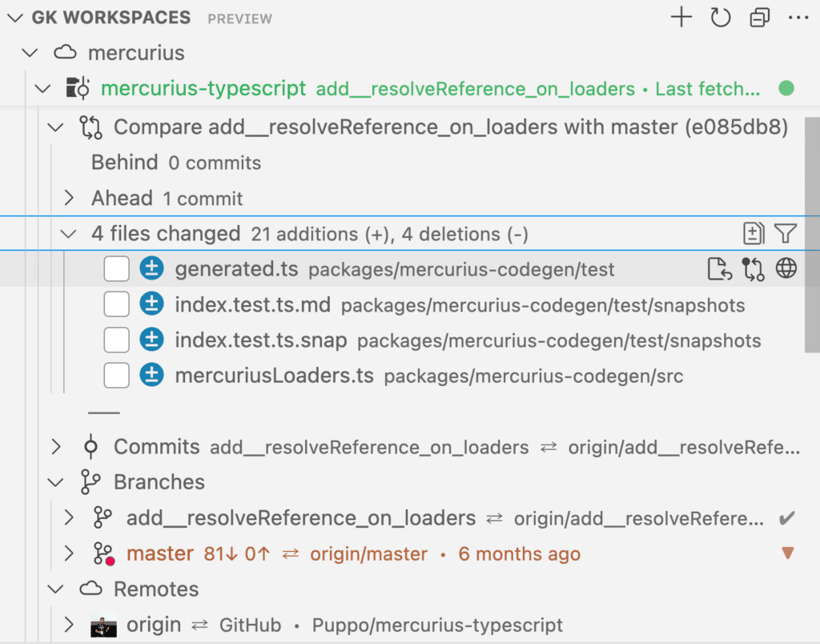Check the checkbox next to generated.ts
820x644 pixels.
click(116, 268)
